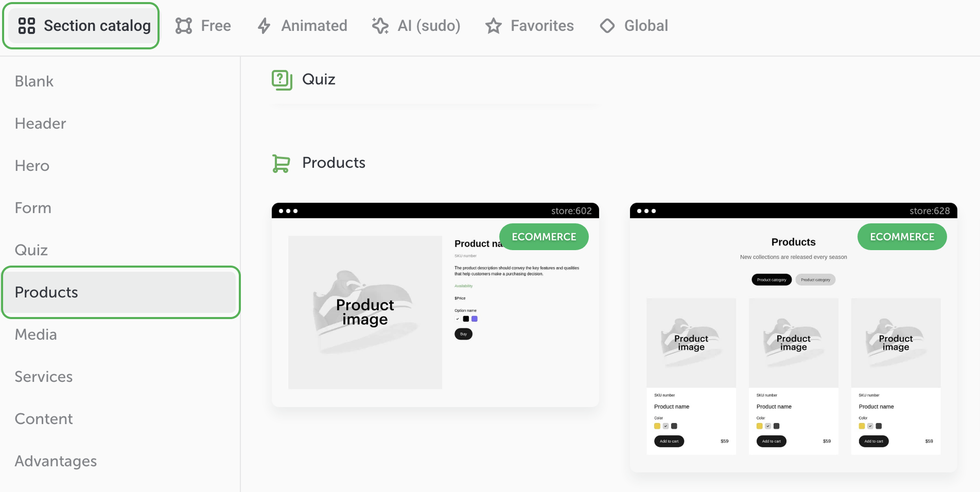This screenshot has width=980, height=492.
Task: Click ECOMMERCE badge on store:628 card
Action: [x=902, y=237]
